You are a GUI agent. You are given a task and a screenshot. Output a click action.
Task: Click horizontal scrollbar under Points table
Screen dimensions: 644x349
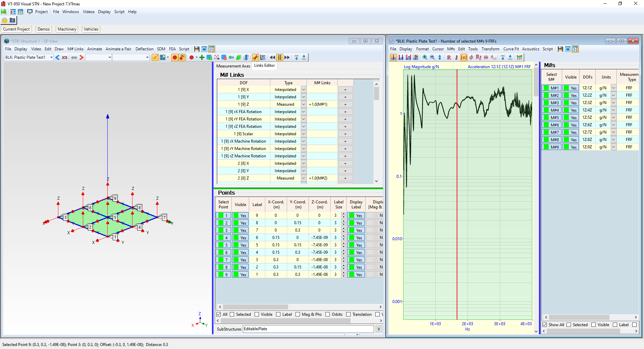(x=256, y=307)
